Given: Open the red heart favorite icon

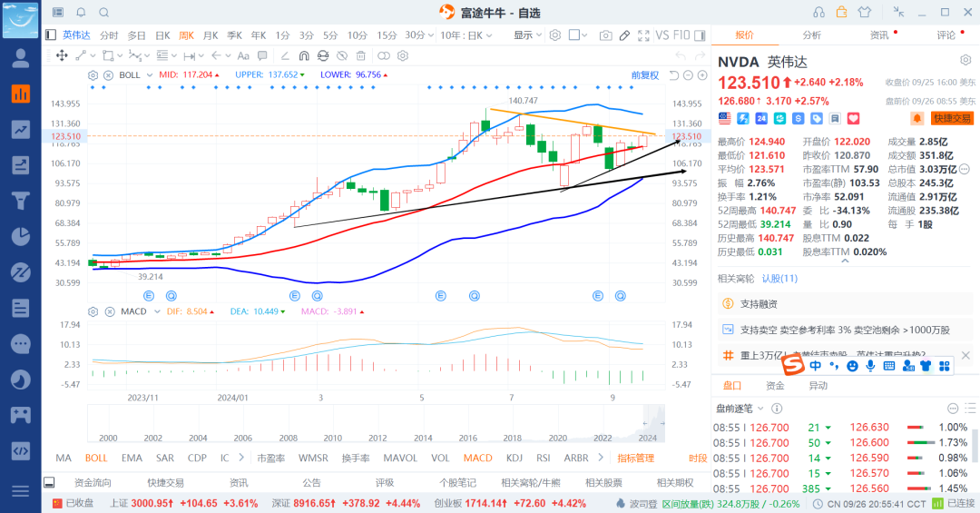Looking at the screenshot, I should [853, 118].
